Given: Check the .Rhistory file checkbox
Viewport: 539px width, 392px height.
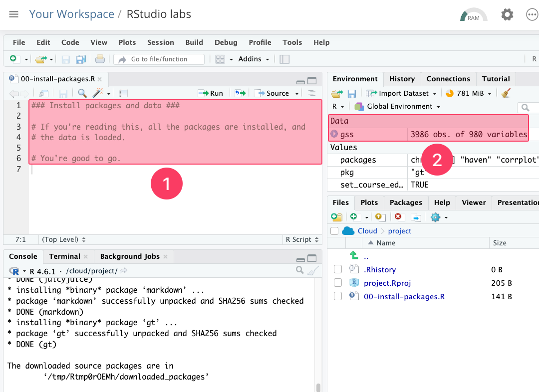Looking at the screenshot, I should pos(338,269).
